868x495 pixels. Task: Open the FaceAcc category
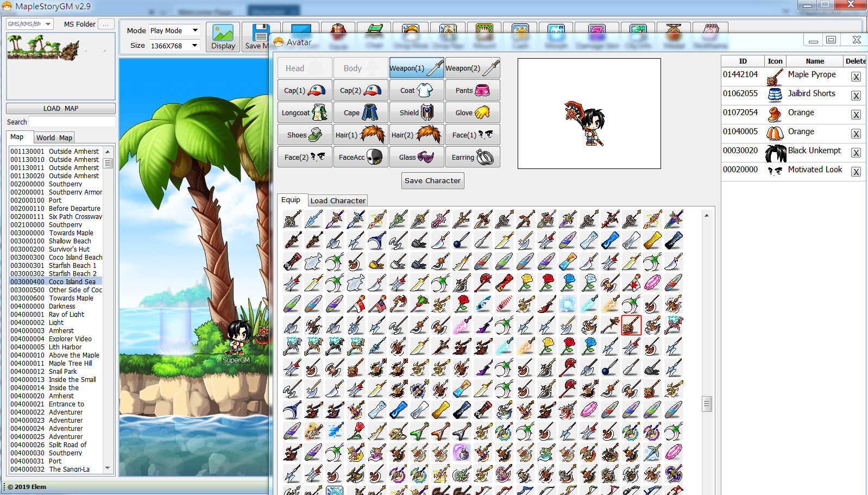[x=361, y=157]
